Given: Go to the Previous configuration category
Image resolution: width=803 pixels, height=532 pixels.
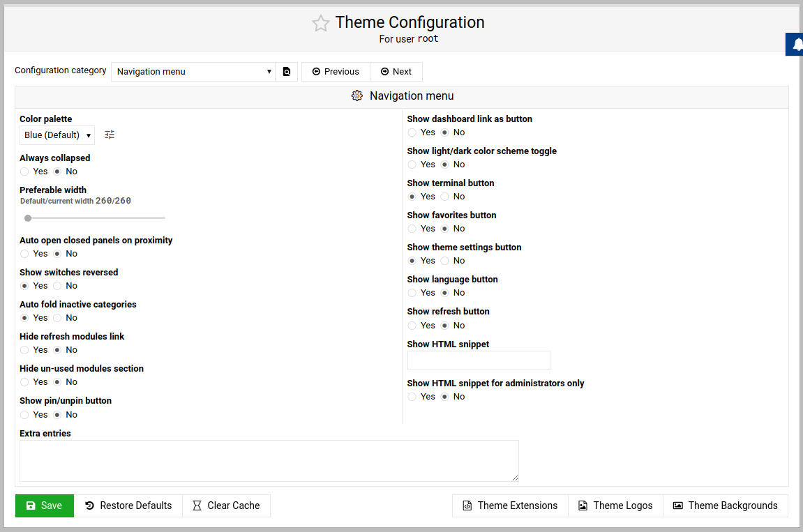Looking at the screenshot, I should tap(336, 72).
